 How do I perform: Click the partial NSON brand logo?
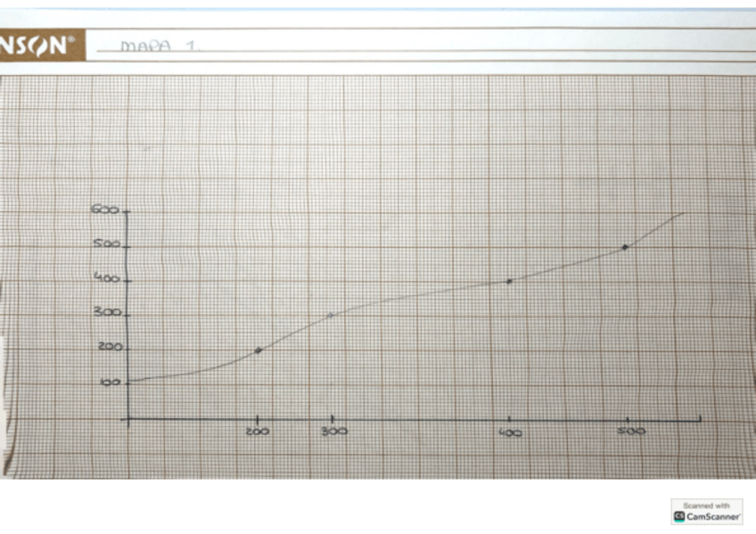pos(36,45)
